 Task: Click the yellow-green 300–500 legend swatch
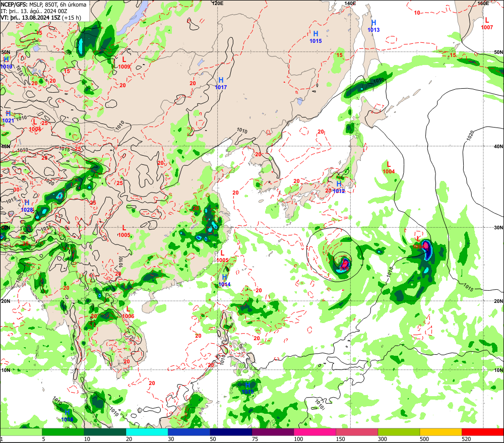(399, 432)
